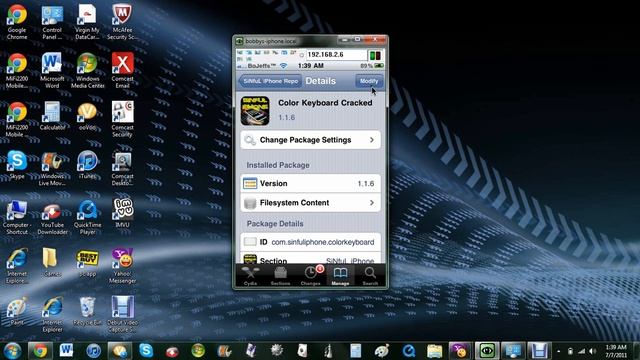The width and height of the screenshot is (640, 360).
Task: Click the taskbar clock showing 1:39 AM
Action: [616, 351]
